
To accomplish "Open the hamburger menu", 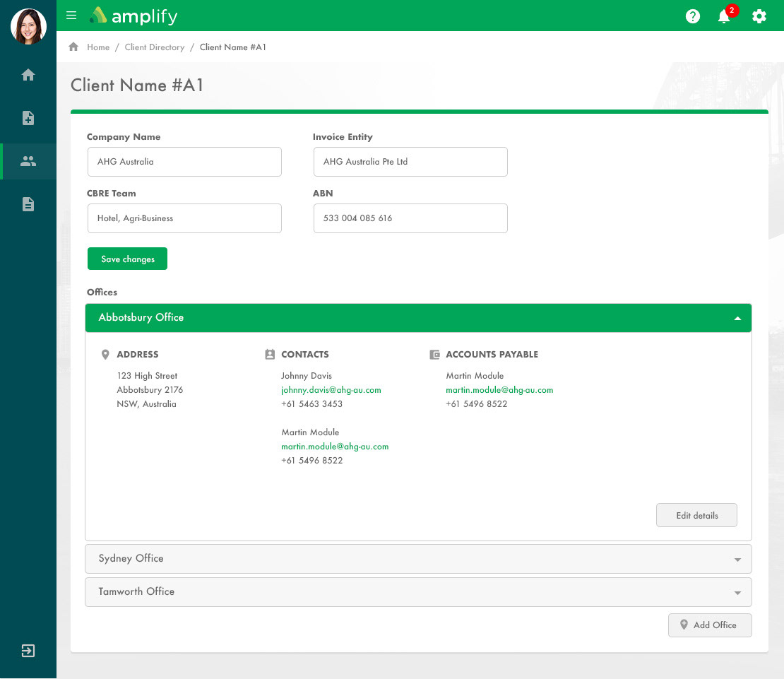I will pos(71,15).
